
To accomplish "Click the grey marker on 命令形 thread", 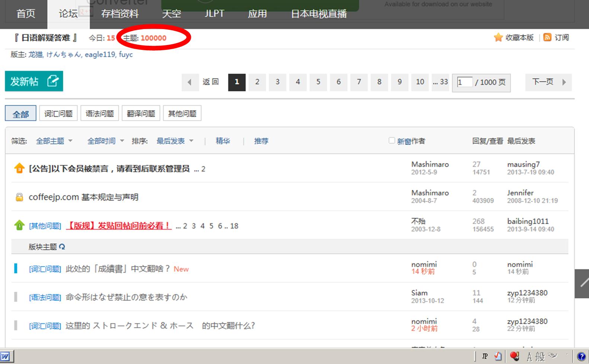I will coord(16,297).
